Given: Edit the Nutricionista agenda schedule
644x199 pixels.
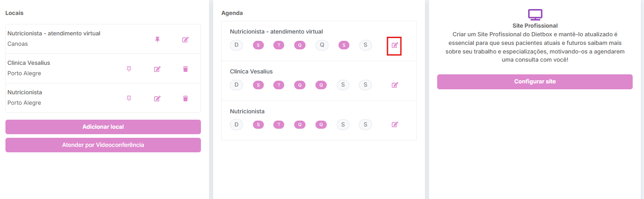Looking at the screenshot, I should tap(395, 124).
